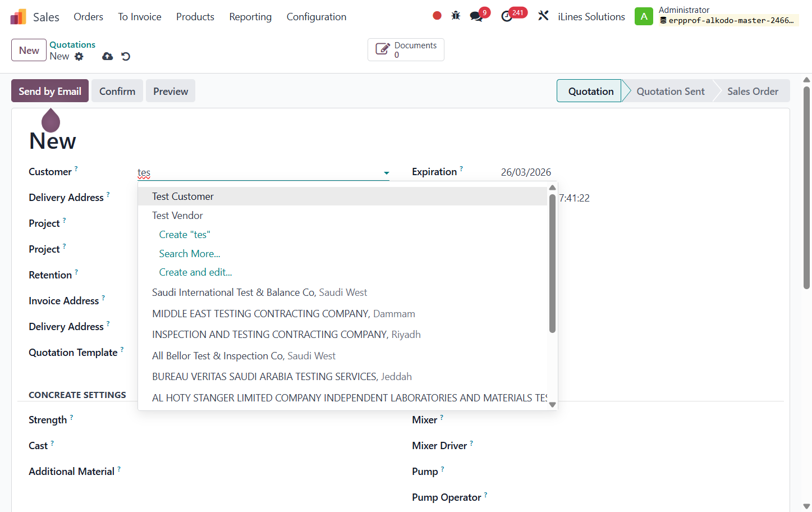Click the Send by Email button
Image resolution: width=812 pixels, height=512 pixels.
point(50,91)
